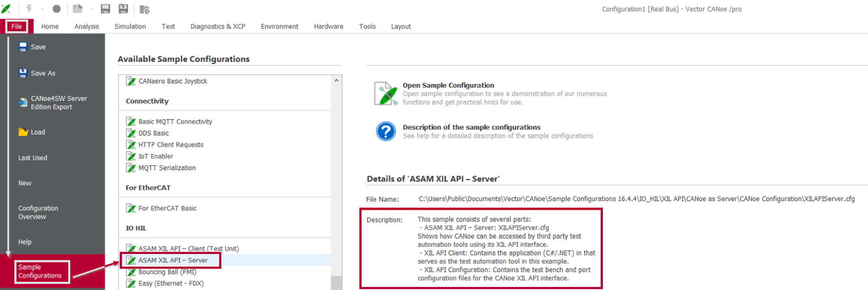The image size is (868, 290).
Task: Click the floppy disk save icon in the title bar
Action: [x=105, y=9]
